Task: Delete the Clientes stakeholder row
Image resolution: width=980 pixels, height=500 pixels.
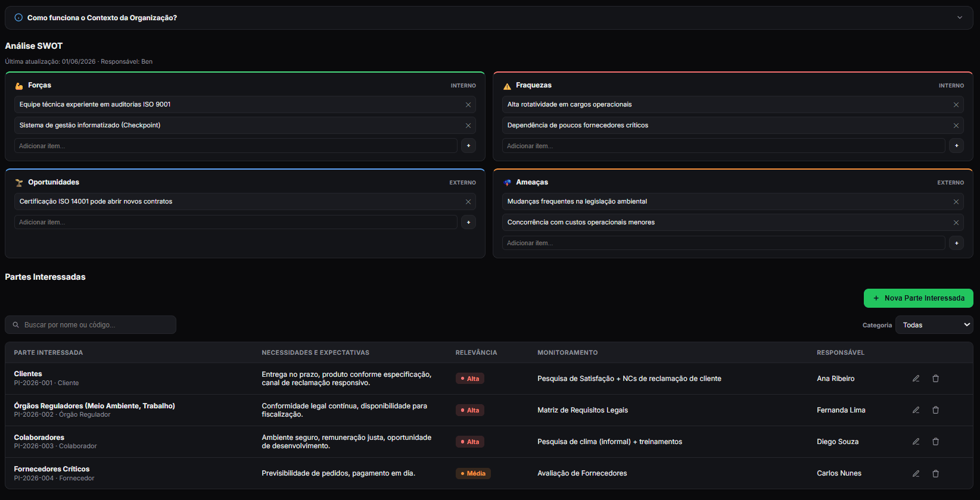Action: pos(936,379)
